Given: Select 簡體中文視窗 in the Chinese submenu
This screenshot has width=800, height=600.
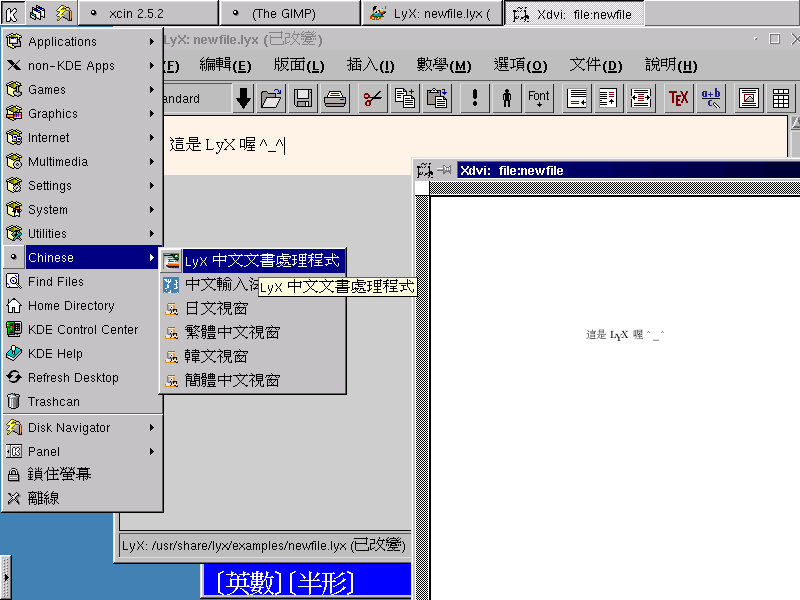Looking at the screenshot, I should pos(253,380).
